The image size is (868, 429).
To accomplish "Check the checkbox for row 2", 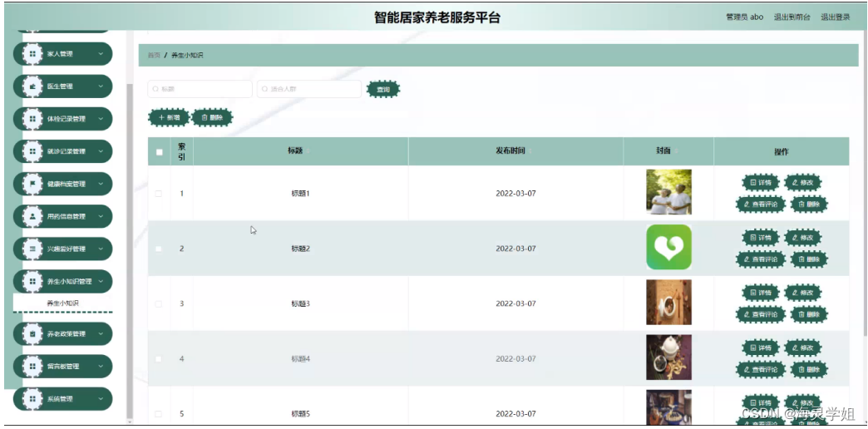I will (x=159, y=249).
